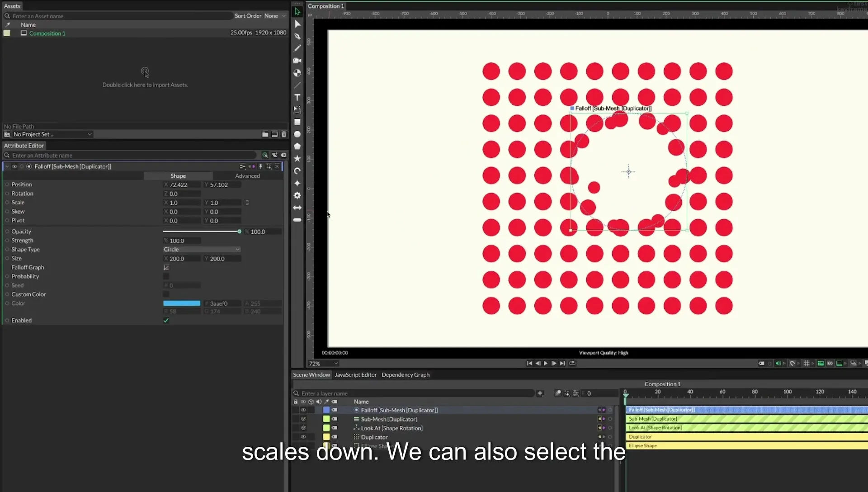This screenshot has width=868, height=492.
Task: Jump to the last frame
Action: tap(562, 364)
